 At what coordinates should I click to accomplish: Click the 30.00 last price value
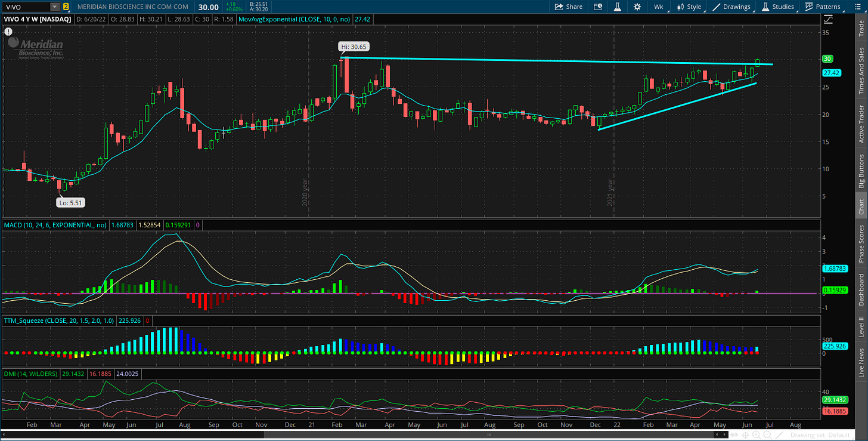click(x=208, y=7)
